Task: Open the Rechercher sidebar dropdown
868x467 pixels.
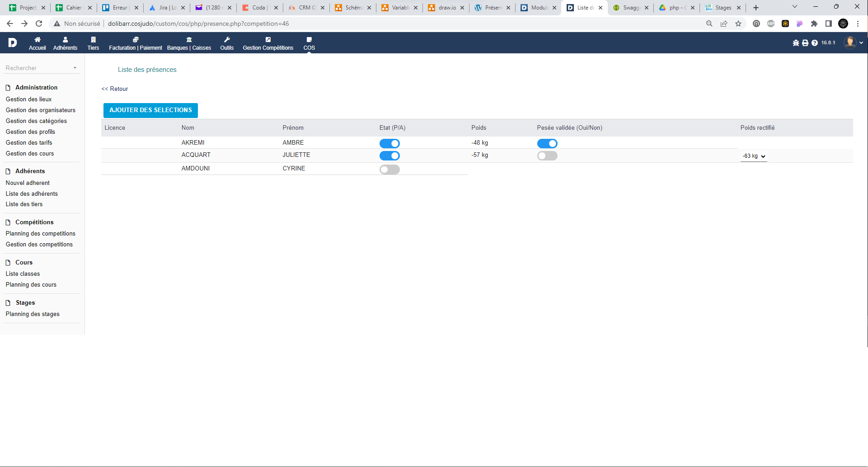Action: (x=42, y=68)
